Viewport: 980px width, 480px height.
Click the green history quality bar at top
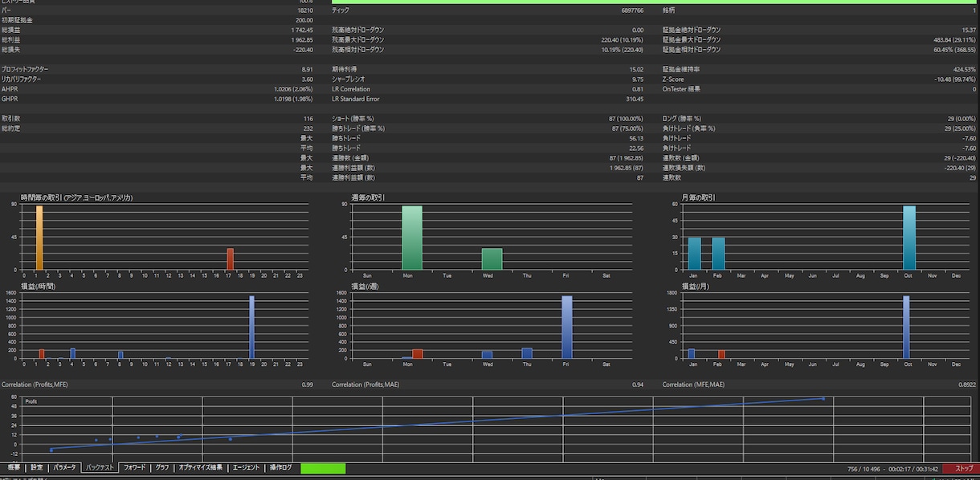[x=655, y=2]
